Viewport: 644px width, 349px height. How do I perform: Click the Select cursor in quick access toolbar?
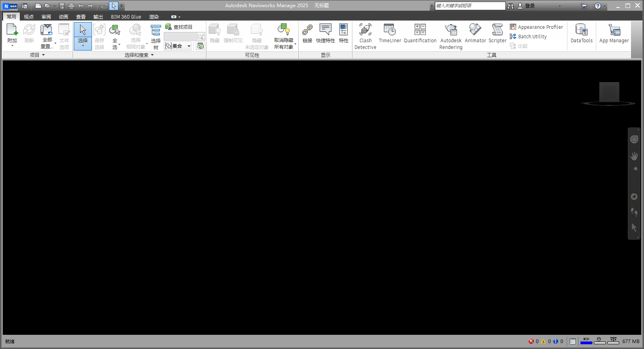[114, 6]
